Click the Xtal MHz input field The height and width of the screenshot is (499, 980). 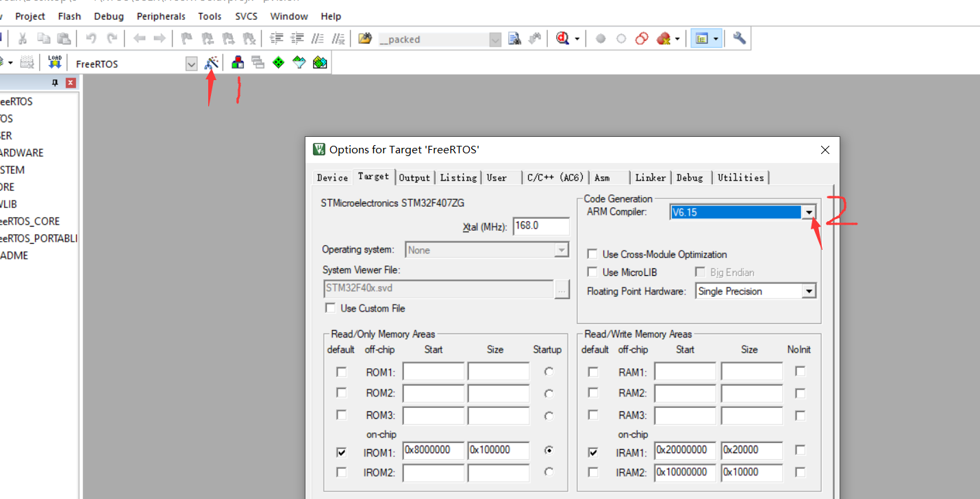(540, 226)
